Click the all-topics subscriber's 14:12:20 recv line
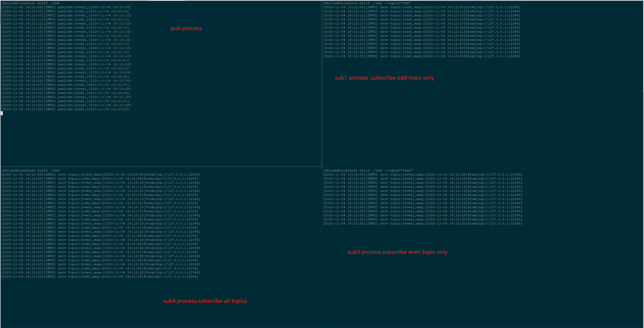Image resolution: width=644 pixels, height=328 pixels. 101,224
